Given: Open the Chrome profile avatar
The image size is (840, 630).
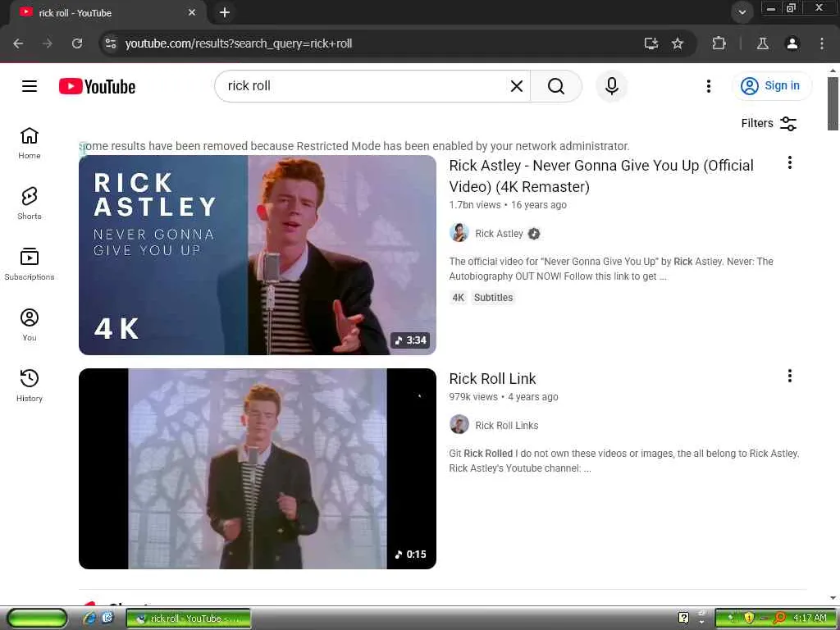Looking at the screenshot, I should (792, 43).
